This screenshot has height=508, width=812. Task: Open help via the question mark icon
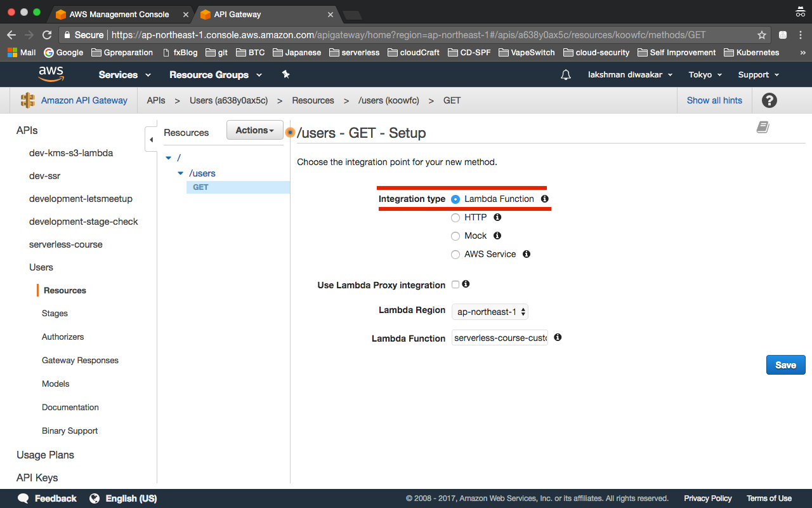[x=769, y=100]
